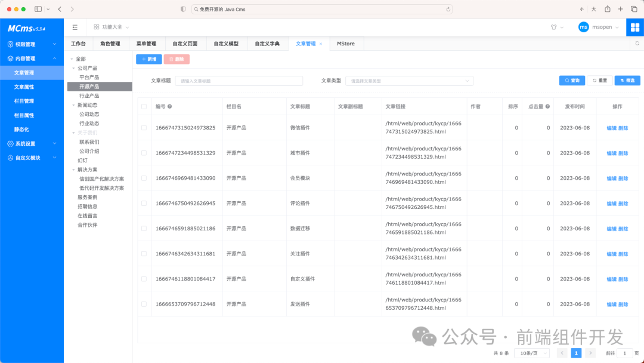The height and width of the screenshot is (363, 644).
Task: Click the 文章标题 search input field
Action: [x=239, y=80]
